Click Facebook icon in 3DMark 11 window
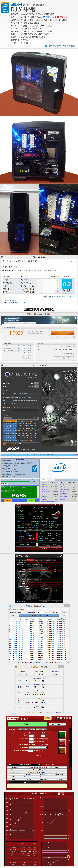 [x=75, y=318]
